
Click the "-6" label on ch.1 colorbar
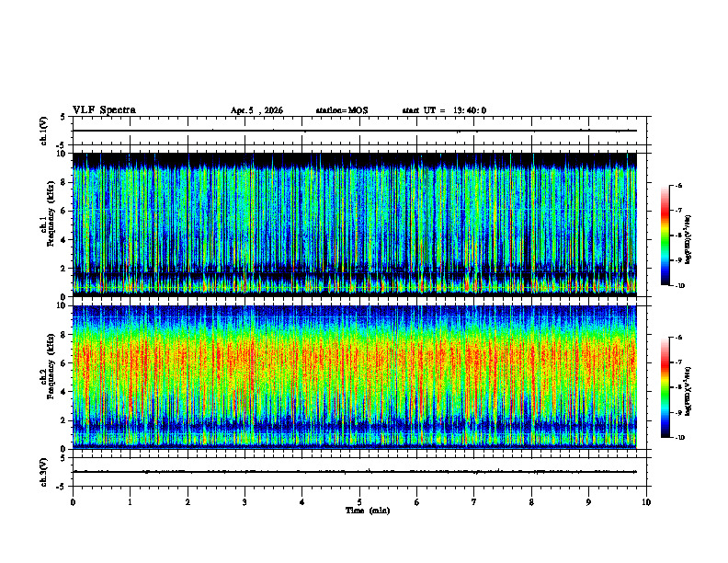(678, 185)
